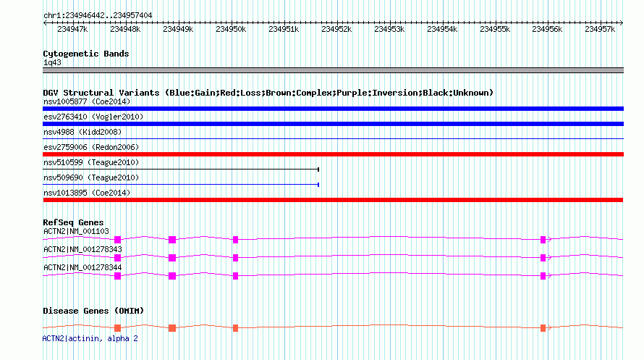The width and height of the screenshot is (644, 360).
Task: Click the chr1:234946442..234957404 coordinate label
Action: [x=98, y=15]
